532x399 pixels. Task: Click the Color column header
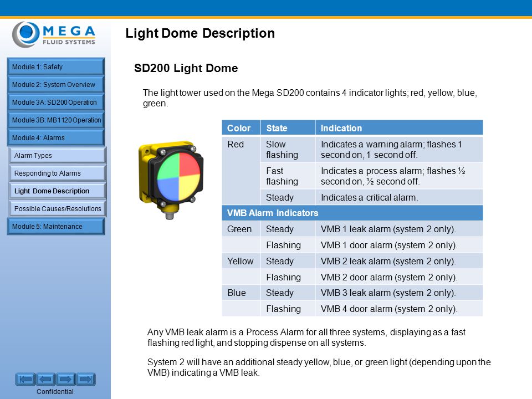click(x=241, y=128)
